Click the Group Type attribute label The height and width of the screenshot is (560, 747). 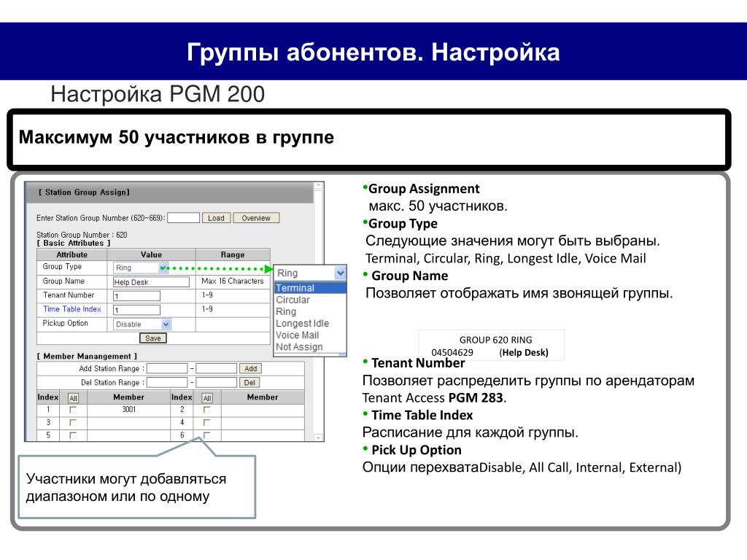pyautogui.click(x=62, y=267)
